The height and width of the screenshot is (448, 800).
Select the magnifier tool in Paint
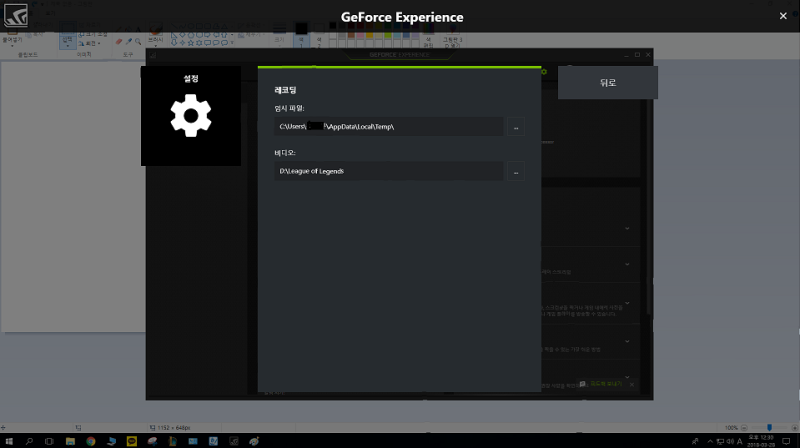click(x=138, y=42)
